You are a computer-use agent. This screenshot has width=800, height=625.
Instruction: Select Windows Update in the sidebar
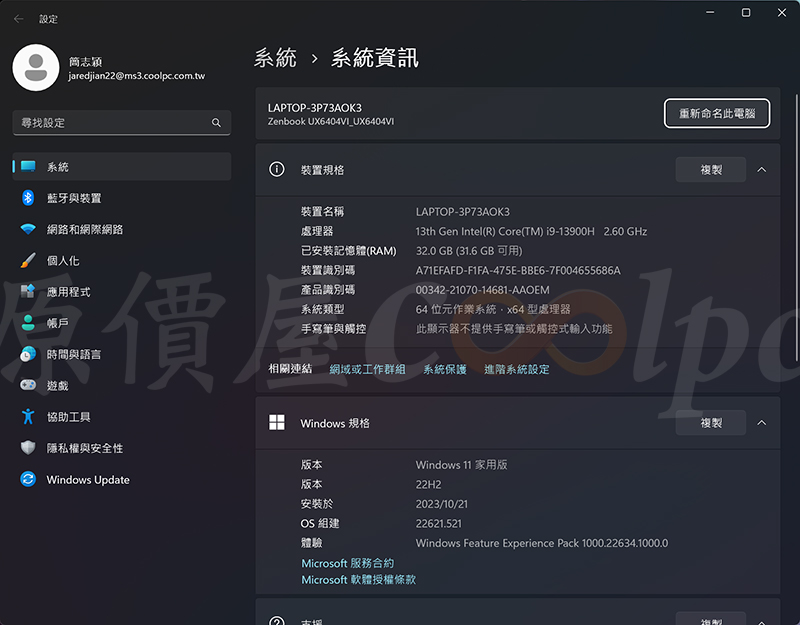121,479
